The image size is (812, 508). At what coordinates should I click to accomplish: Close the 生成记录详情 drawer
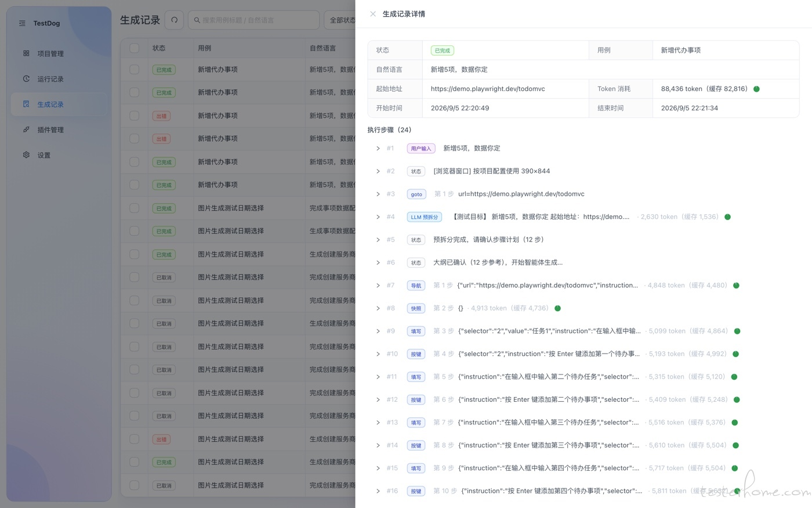tap(373, 14)
